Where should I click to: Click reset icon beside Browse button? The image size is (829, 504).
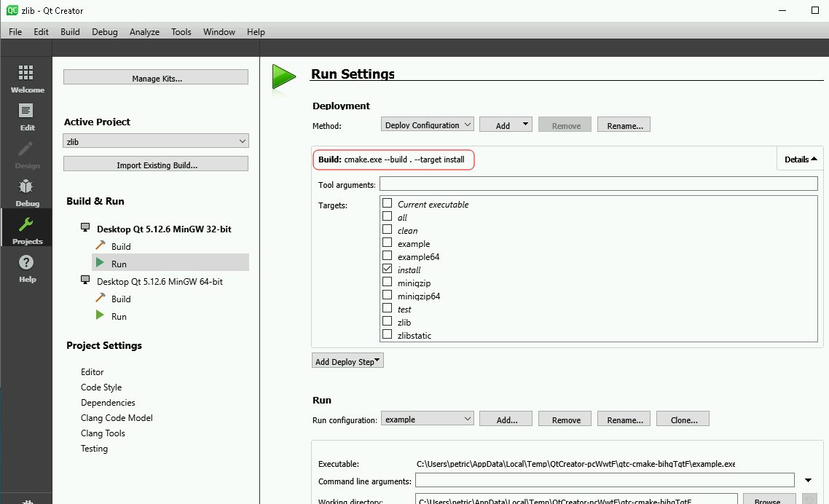pyautogui.click(x=809, y=500)
